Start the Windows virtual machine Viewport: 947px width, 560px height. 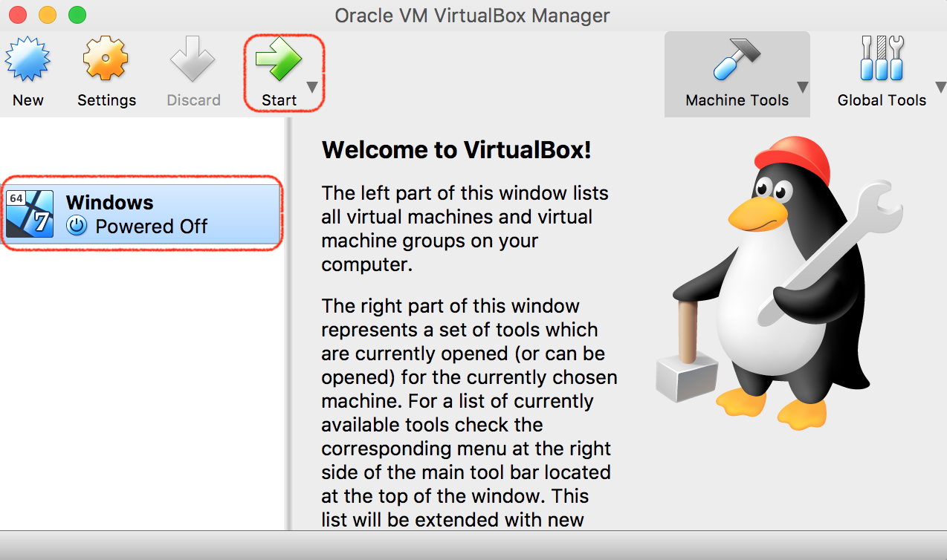coord(279,73)
